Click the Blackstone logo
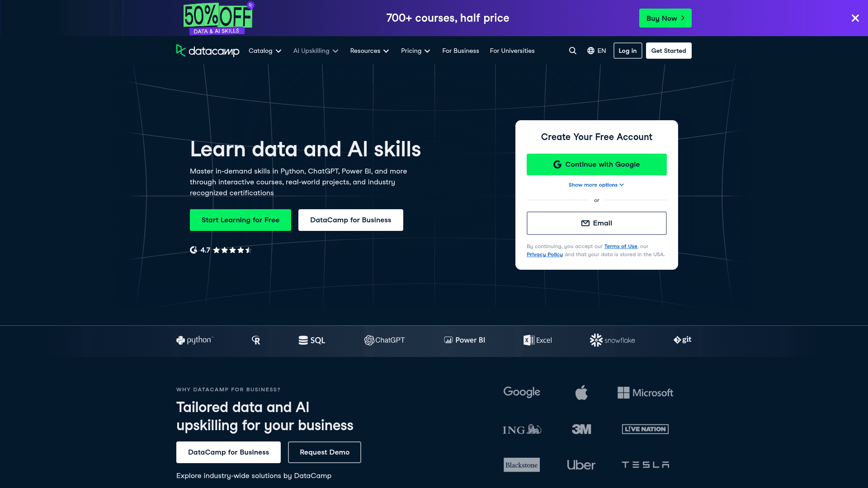868x488 pixels. coord(522,465)
